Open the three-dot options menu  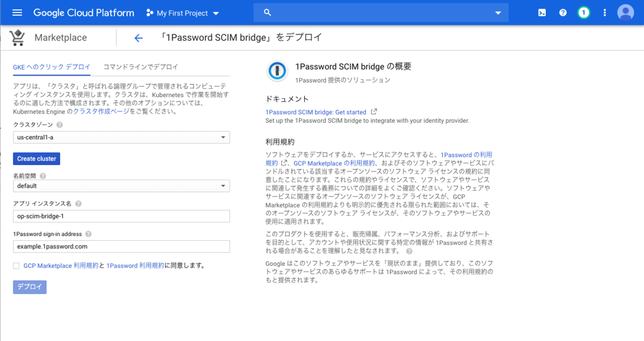604,12
